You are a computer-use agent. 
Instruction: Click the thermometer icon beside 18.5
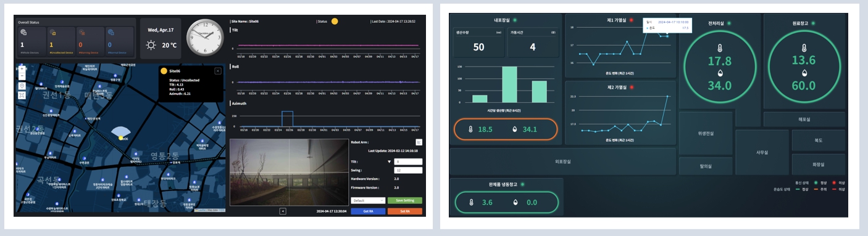pyautogui.click(x=470, y=130)
